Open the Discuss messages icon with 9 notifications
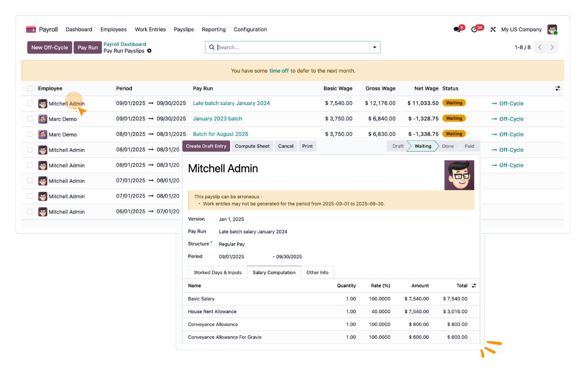The width and height of the screenshot is (588, 378). [456, 29]
